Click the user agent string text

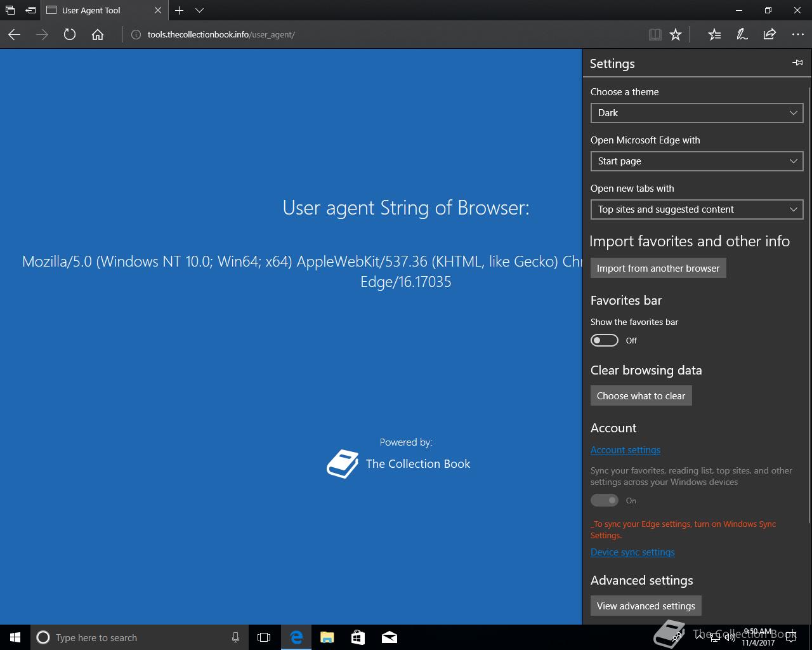[302, 271]
